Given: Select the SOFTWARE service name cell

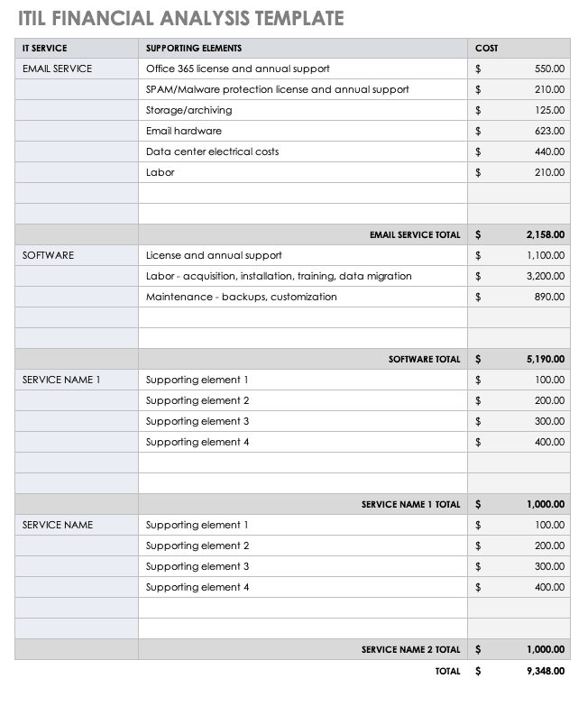Looking at the screenshot, I should [x=48, y=255].
